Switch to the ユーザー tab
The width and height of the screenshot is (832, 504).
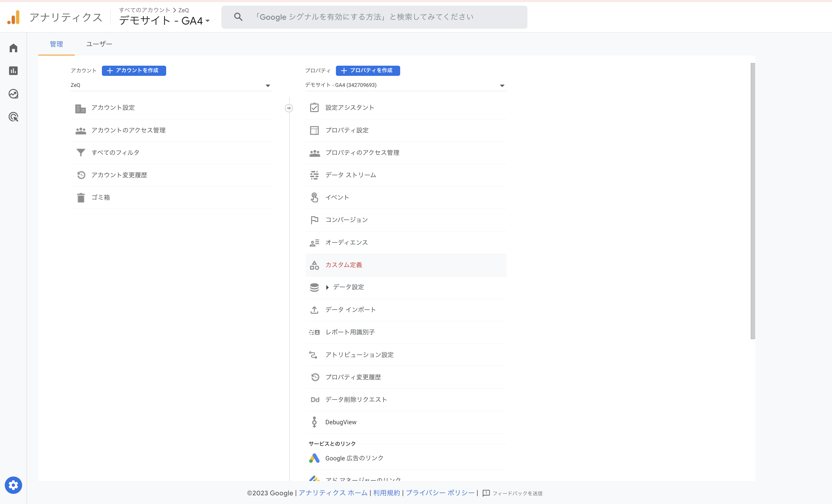(99, 44)
